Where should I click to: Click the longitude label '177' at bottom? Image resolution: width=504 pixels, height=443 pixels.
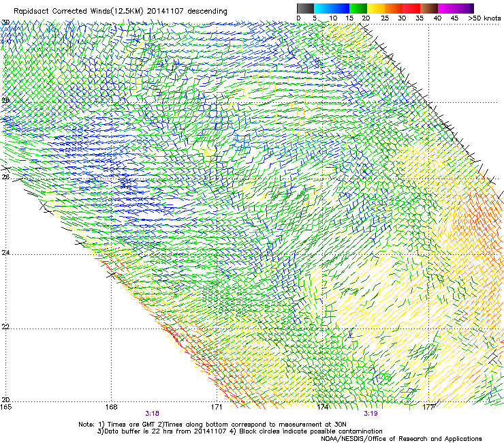(x=428, y=407)
